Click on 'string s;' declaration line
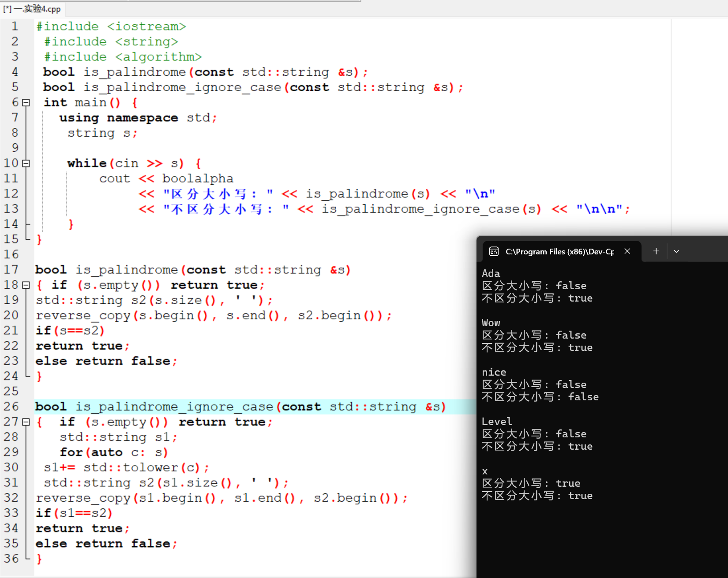This screenshot has width=728, height=578. pyautogui.click(x=103, y=133)
